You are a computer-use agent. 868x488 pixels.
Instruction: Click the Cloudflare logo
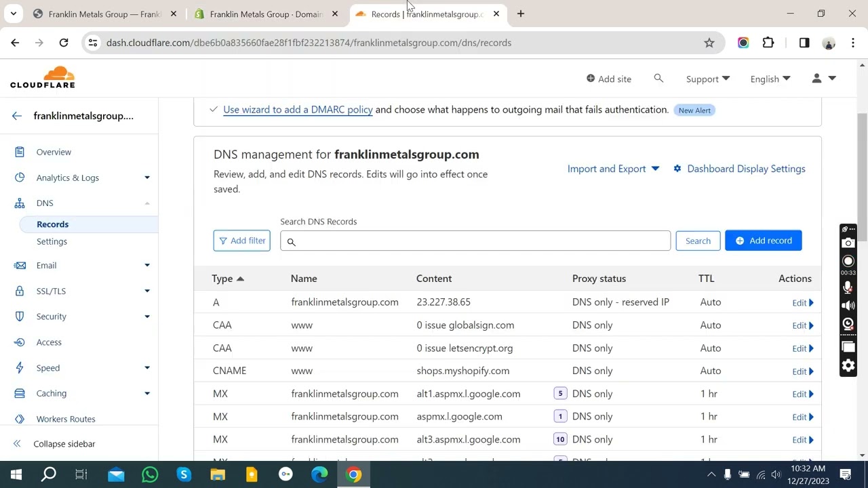pos(43,77)
